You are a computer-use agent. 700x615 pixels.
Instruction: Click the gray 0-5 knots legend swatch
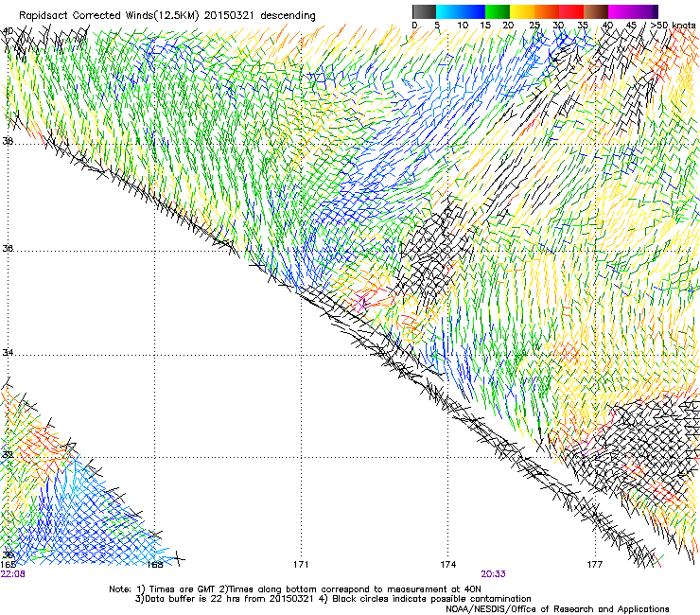[424, 11]
